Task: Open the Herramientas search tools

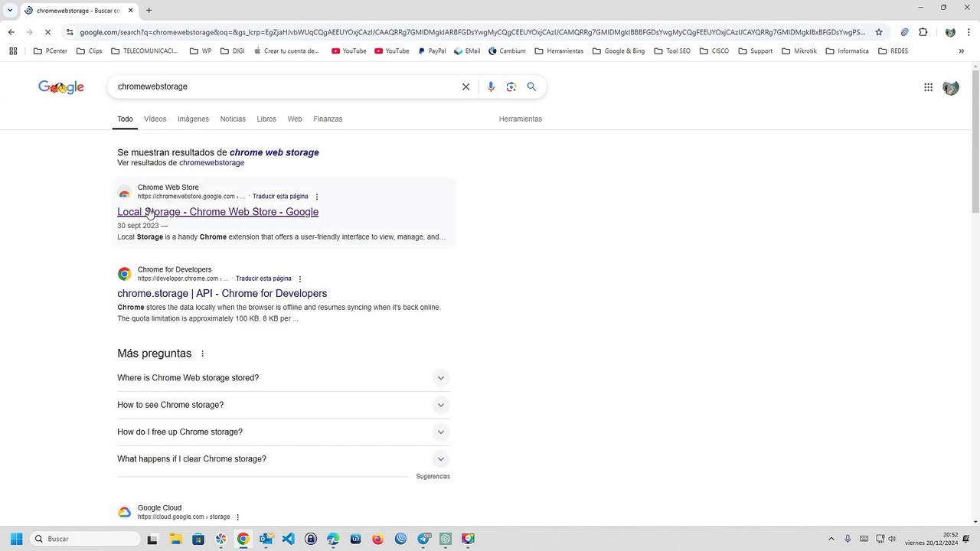Action: (521, 119)
